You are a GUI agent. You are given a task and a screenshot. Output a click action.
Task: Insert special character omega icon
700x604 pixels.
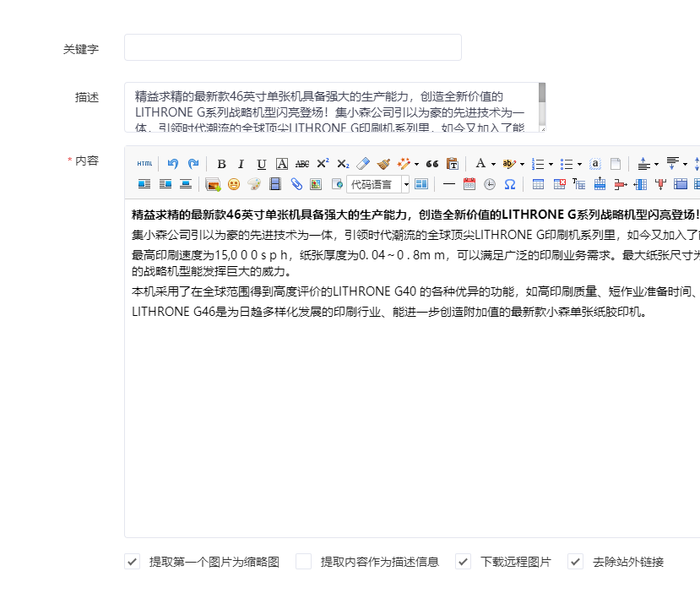[x=510, y=184]
